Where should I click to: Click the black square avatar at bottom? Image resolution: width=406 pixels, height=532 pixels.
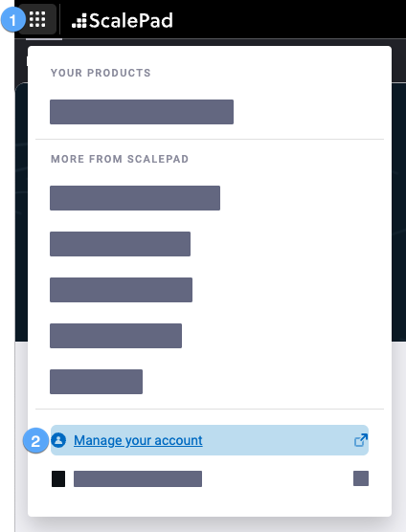[x=58, y=478]
